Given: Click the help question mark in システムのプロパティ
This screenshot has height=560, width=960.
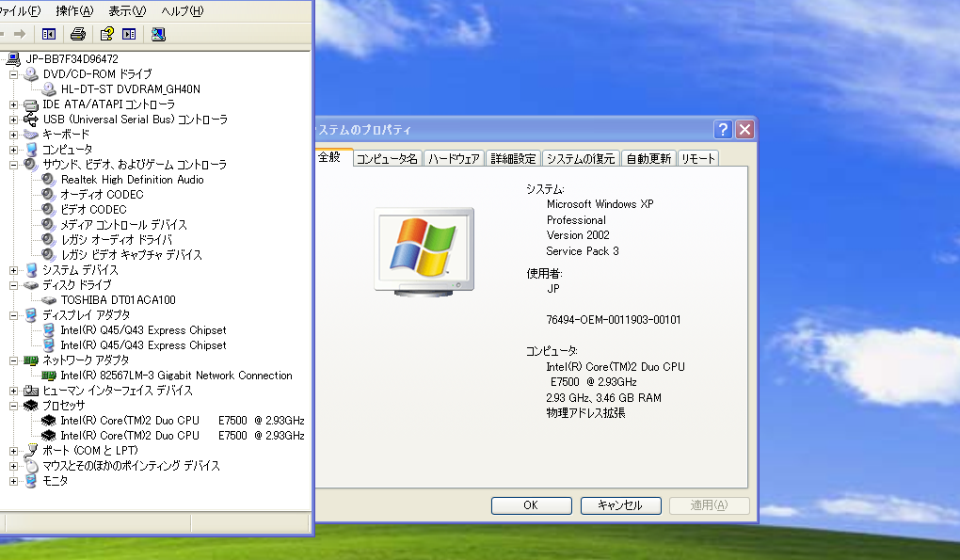Looking at the screenshot, I should 723,130.
